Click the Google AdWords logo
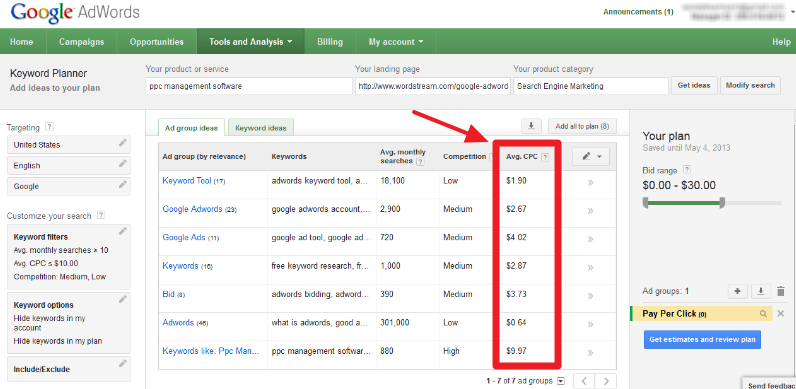Image resolution: width=796 pixels, height=389 pixels. 75,13
